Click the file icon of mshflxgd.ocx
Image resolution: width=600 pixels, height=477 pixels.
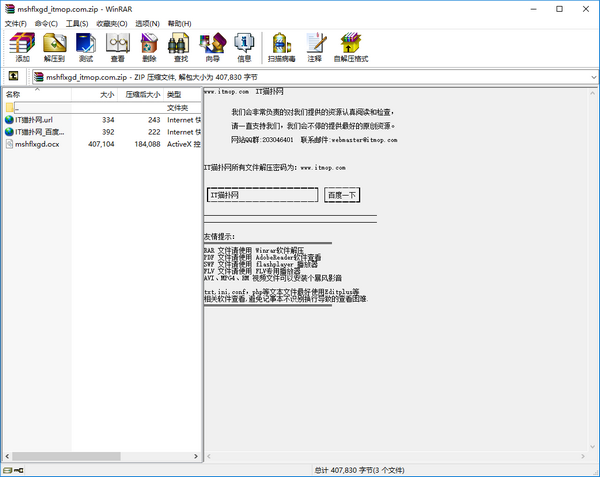click(x=9, y=144)
